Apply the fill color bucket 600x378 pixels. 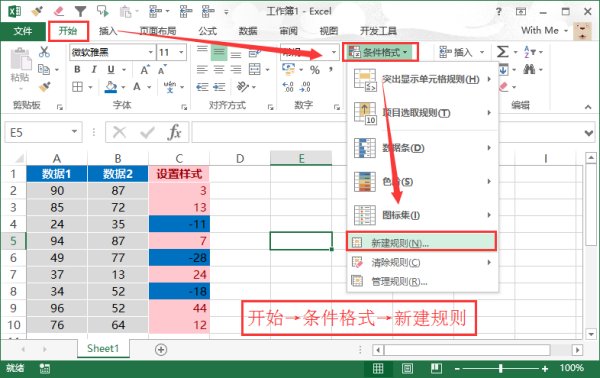click(111, 87)
